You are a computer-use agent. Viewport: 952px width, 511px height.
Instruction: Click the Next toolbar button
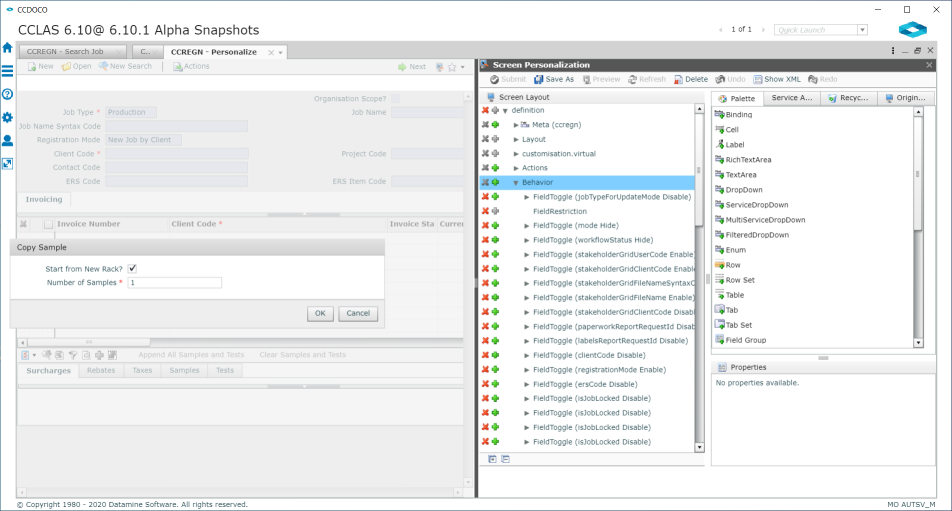[412, 67]
